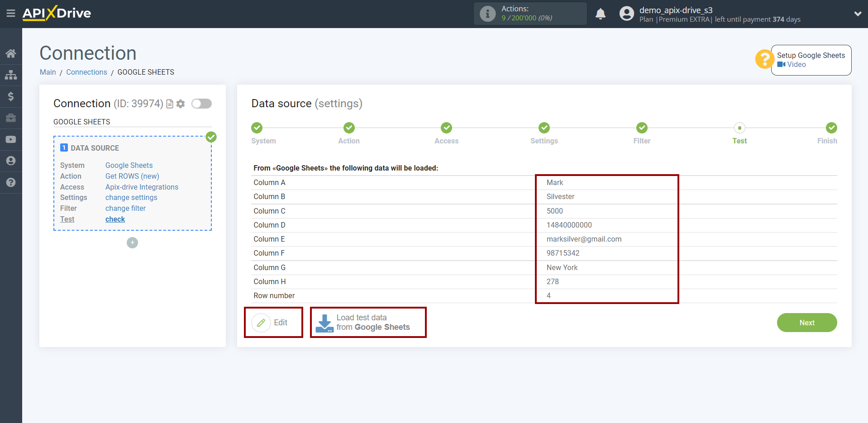Open Apix-drive Integrations access link
Viewport: 868px width, 423px height.
click(142, 187)
